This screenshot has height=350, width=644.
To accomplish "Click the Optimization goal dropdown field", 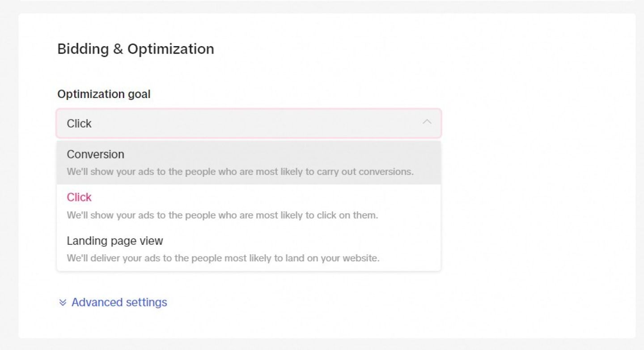I will 248,123.
